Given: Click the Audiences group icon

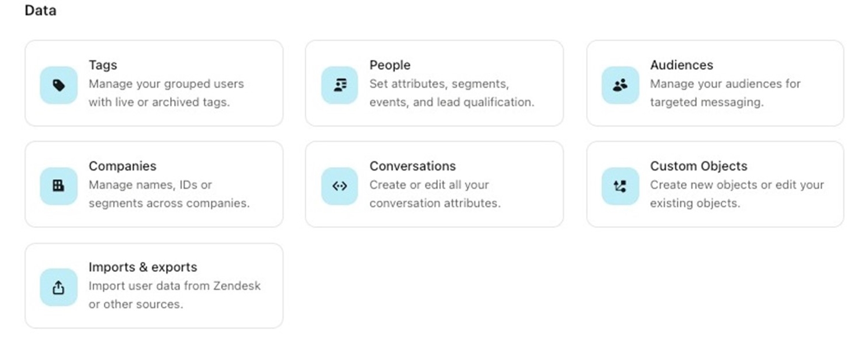Looking at the screenshot, I should tap(620, 85).
